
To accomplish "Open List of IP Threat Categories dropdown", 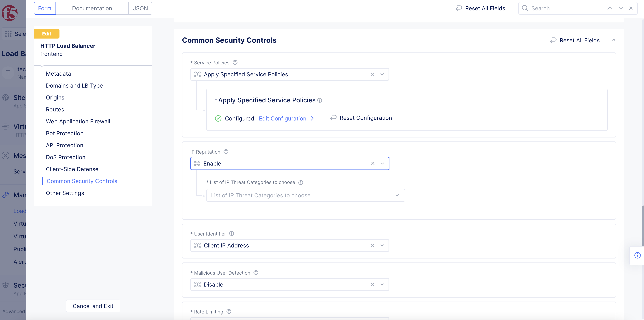I will pos(305,195).
